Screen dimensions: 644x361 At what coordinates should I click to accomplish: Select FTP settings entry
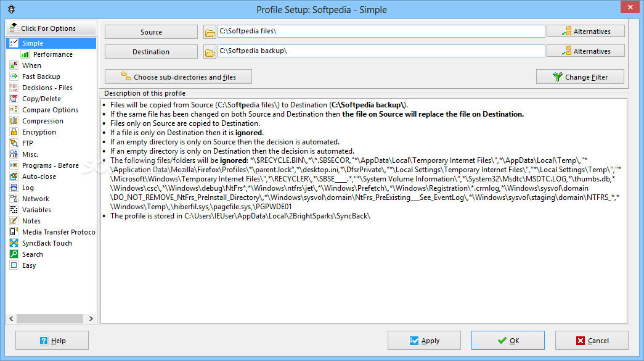click(x=28, y=143)
